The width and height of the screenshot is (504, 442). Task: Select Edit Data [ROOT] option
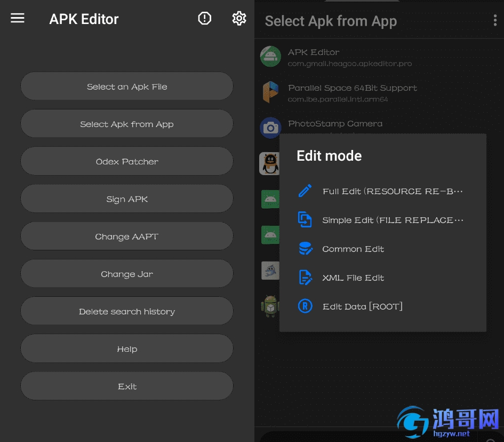point(382,306)
